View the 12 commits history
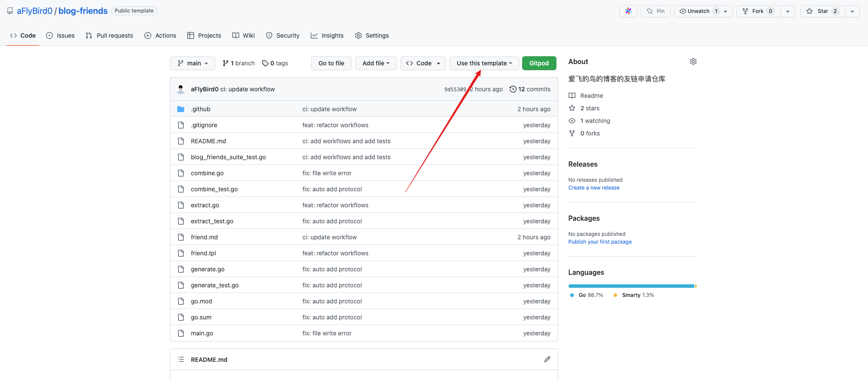 [x=530, y=89]
